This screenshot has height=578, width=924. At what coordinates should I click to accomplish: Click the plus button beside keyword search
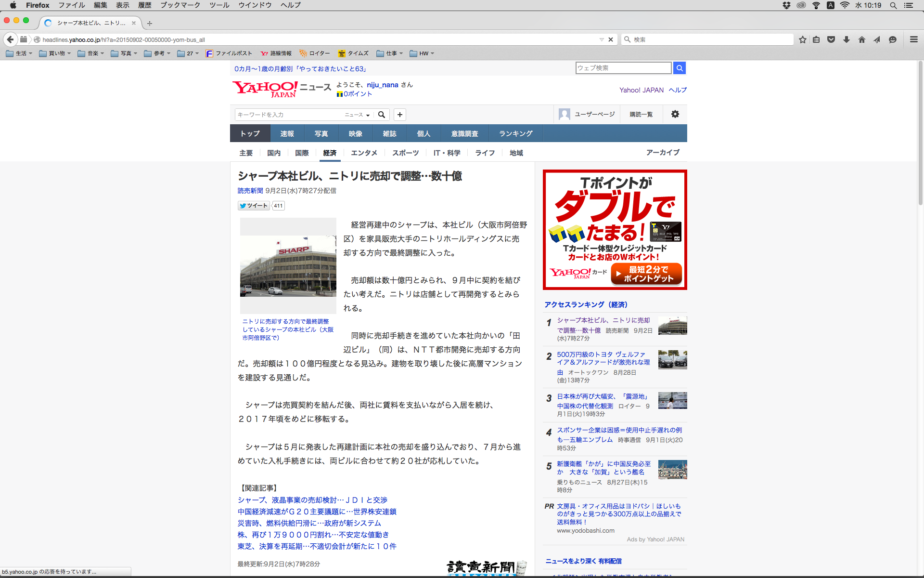point(400,115)
